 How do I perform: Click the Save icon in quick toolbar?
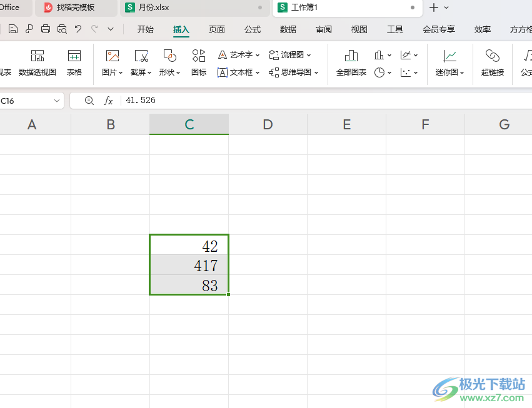click(x=13, y=29)
